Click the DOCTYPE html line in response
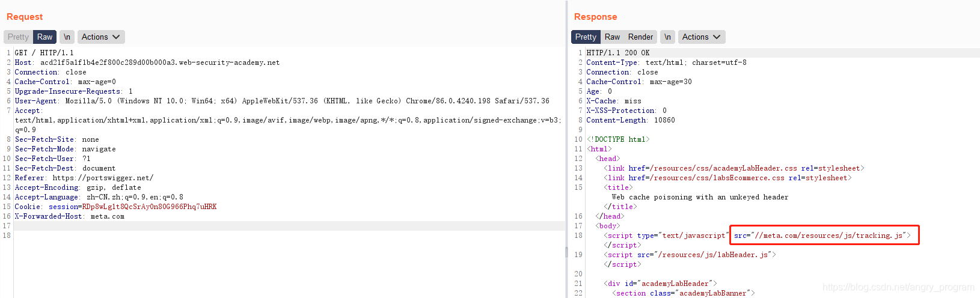Viewport: 980px width, 298px height. click(x=618, y=139)
